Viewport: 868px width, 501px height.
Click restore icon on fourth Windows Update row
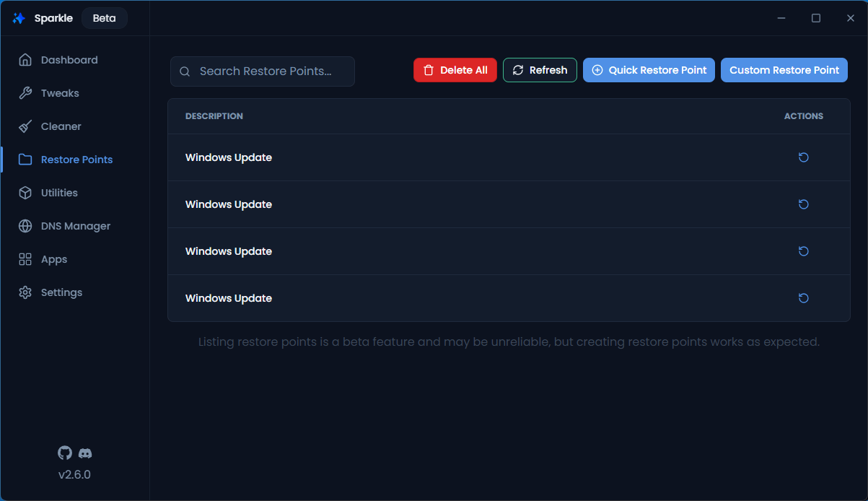point(803,298)
